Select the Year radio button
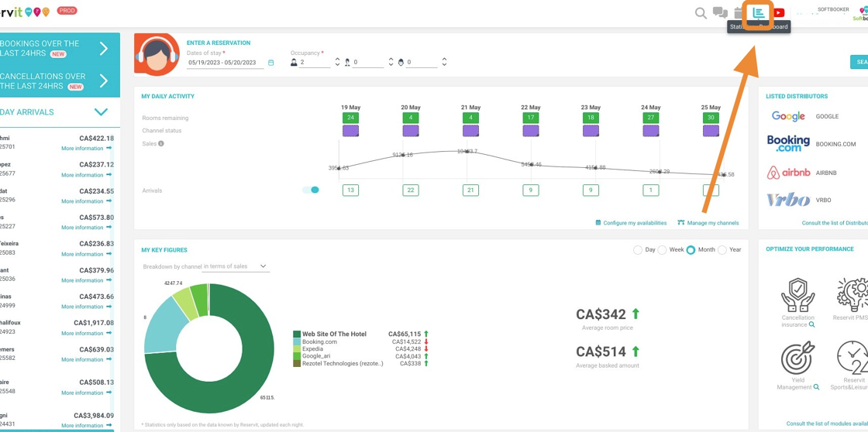Viewport: 868px width, 432px height. pos(722,250)
